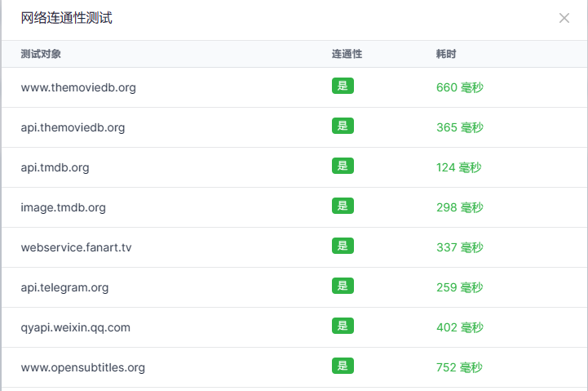Image resolution: width=588 pixels, height=391 pixels.
Task: Select www.opensubtitles.org test target
Action: click(x=82, y=367)
